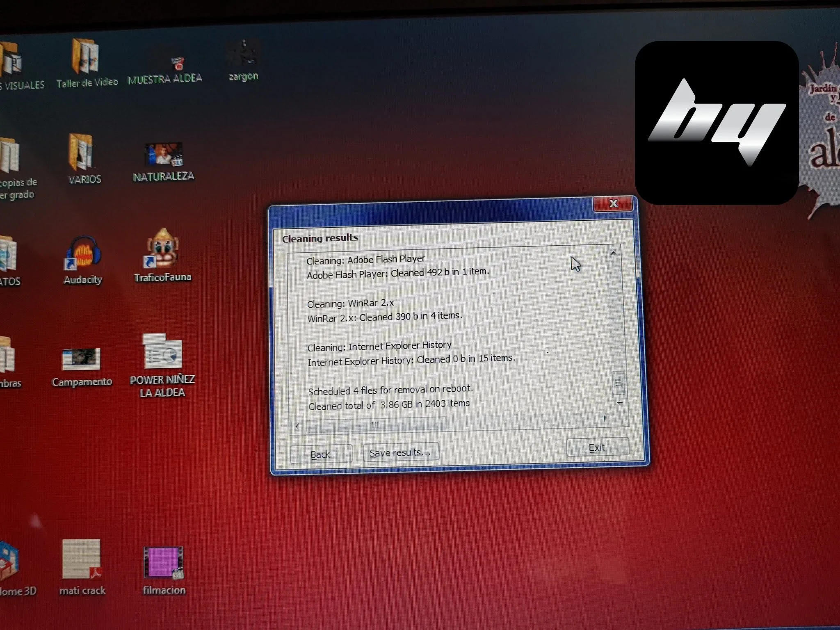Open the filmacion video file
This screenshot has width=840, height=630.
163,563
